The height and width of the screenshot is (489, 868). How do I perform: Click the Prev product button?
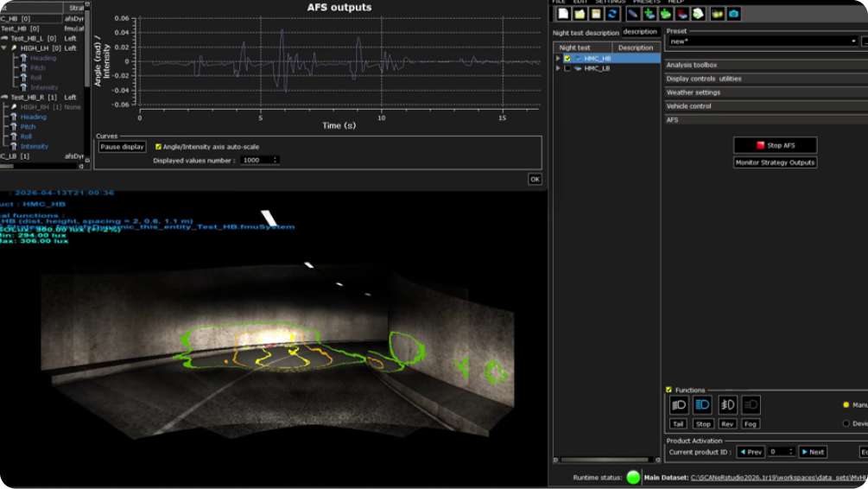tap(751, 453)
